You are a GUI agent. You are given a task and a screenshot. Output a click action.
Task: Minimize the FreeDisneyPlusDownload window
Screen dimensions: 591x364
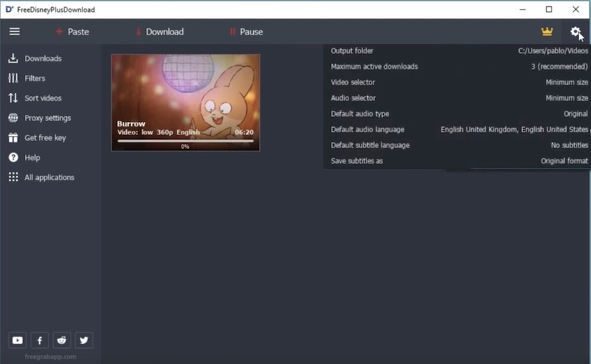522,10
